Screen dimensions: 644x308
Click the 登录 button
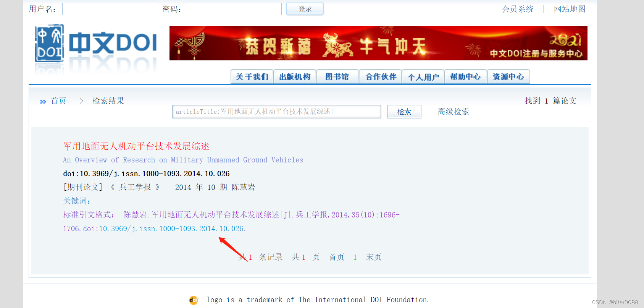[305, 9]
